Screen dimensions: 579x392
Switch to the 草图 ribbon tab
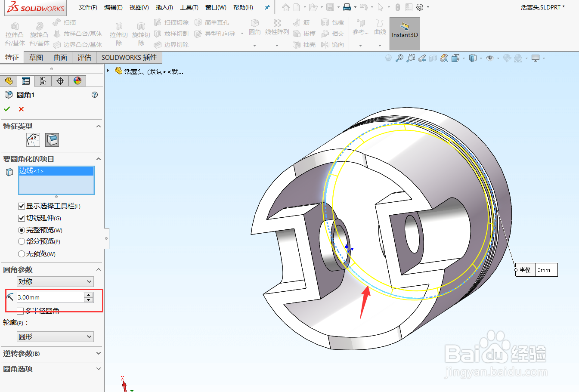click(x=36, y=57)
